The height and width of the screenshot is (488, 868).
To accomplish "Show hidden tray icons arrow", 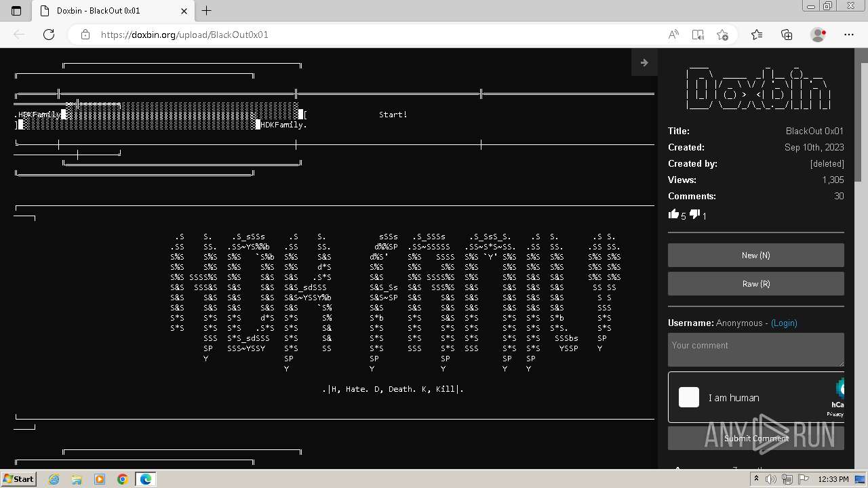I will pos(757,479).
